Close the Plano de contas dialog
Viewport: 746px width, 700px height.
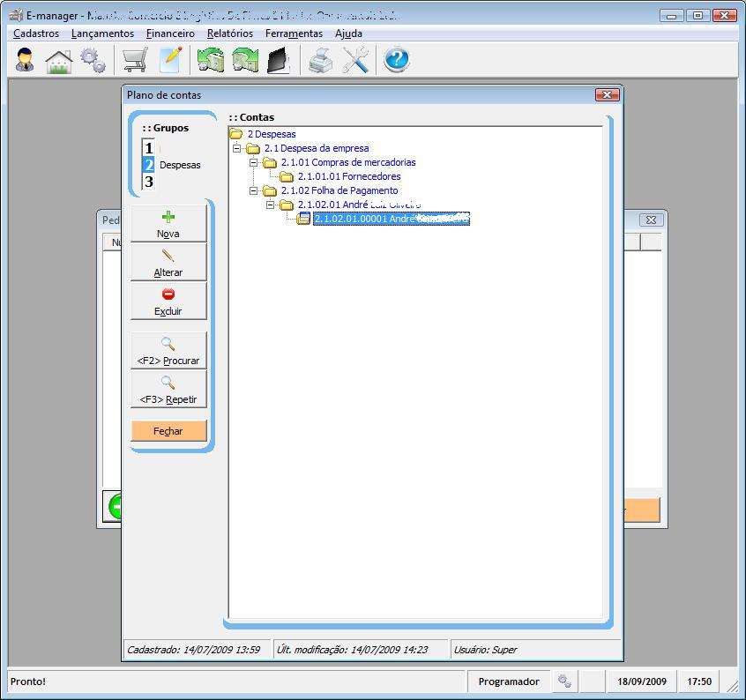[607, 94]
